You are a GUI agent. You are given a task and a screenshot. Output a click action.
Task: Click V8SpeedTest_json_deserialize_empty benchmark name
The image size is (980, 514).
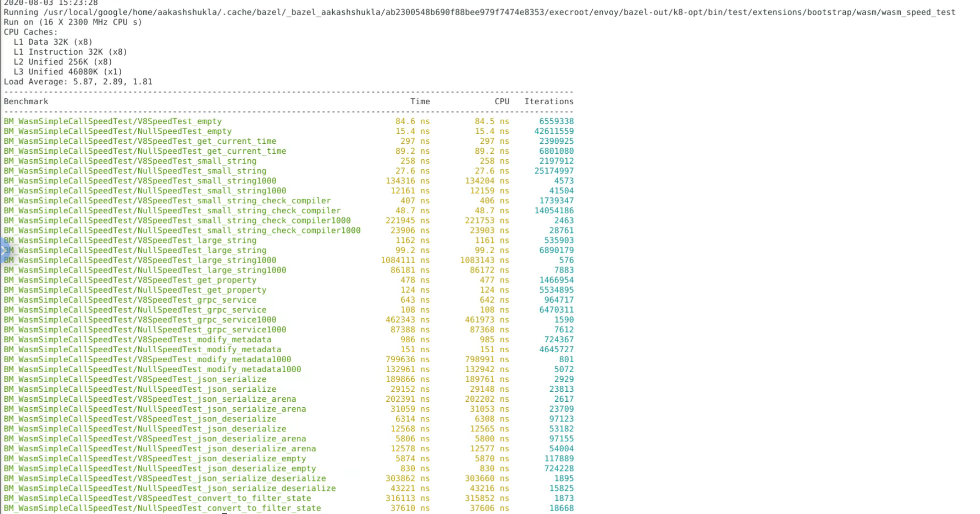155,458
